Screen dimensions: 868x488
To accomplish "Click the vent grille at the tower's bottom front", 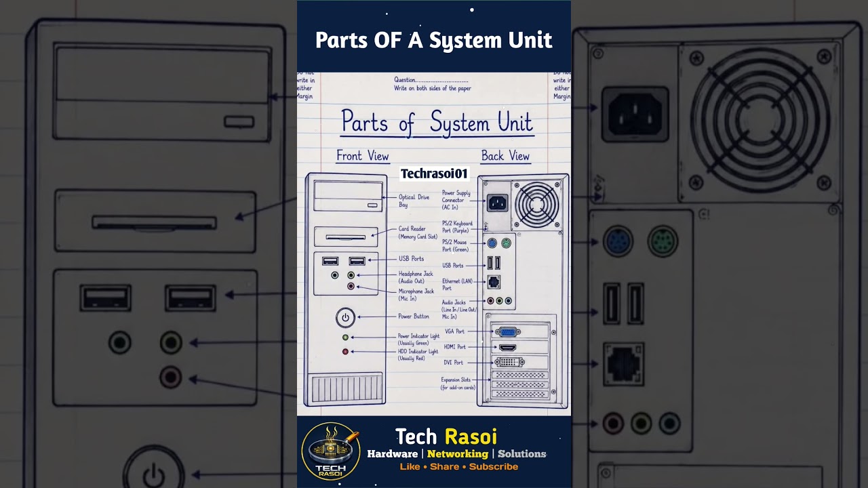I will pyautogui.click(x=346, y=389).
